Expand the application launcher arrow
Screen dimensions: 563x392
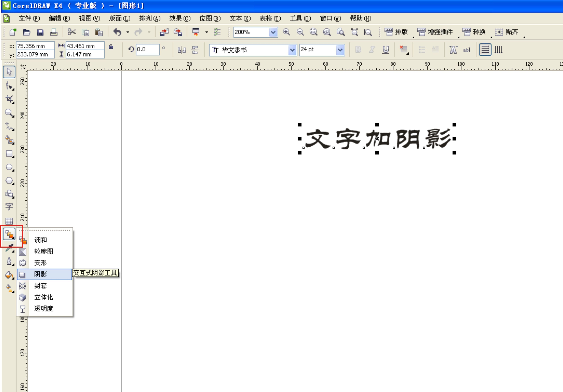click(207, 32)
